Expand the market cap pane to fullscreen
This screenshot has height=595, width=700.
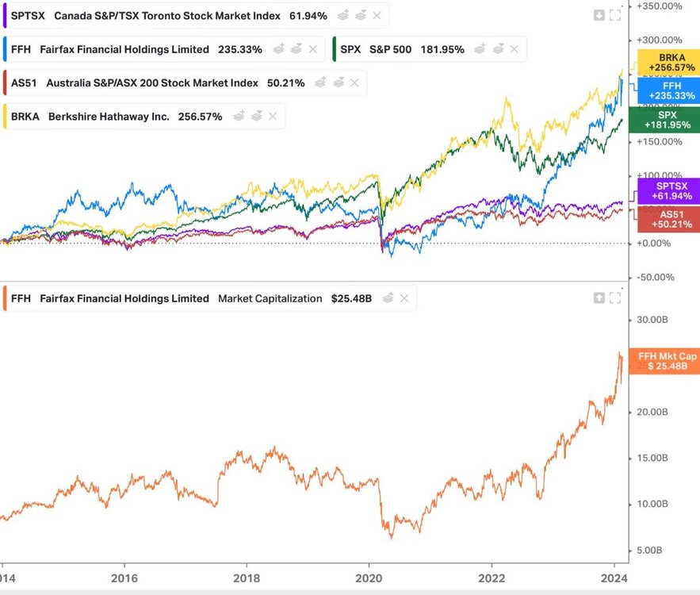[615, 298]
